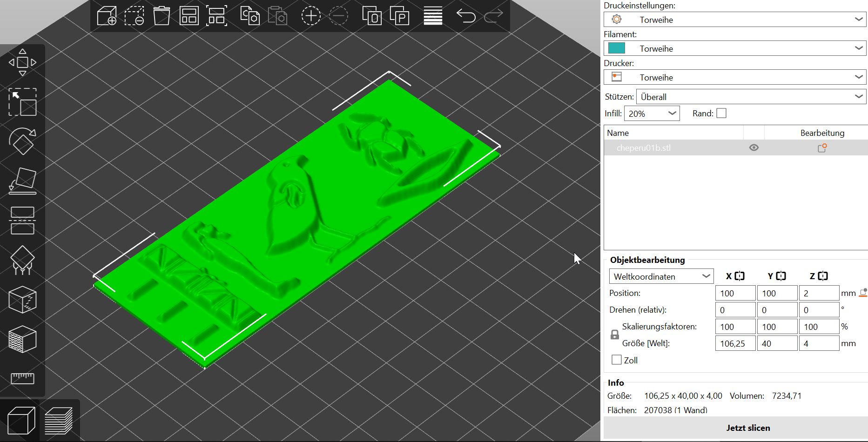
Task: Enable the Zoll checkbox
Action: click(617, 360)
